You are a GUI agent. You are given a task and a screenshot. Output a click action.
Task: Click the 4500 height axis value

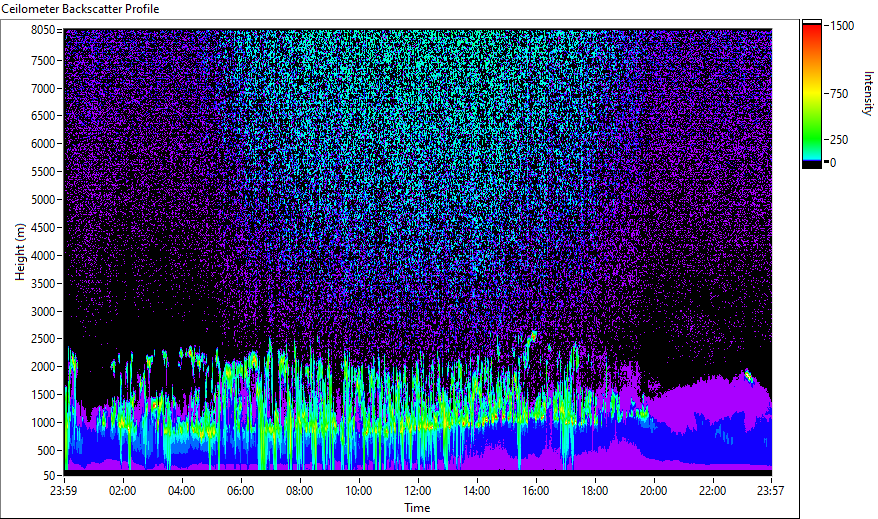click(x=43, y=228)
